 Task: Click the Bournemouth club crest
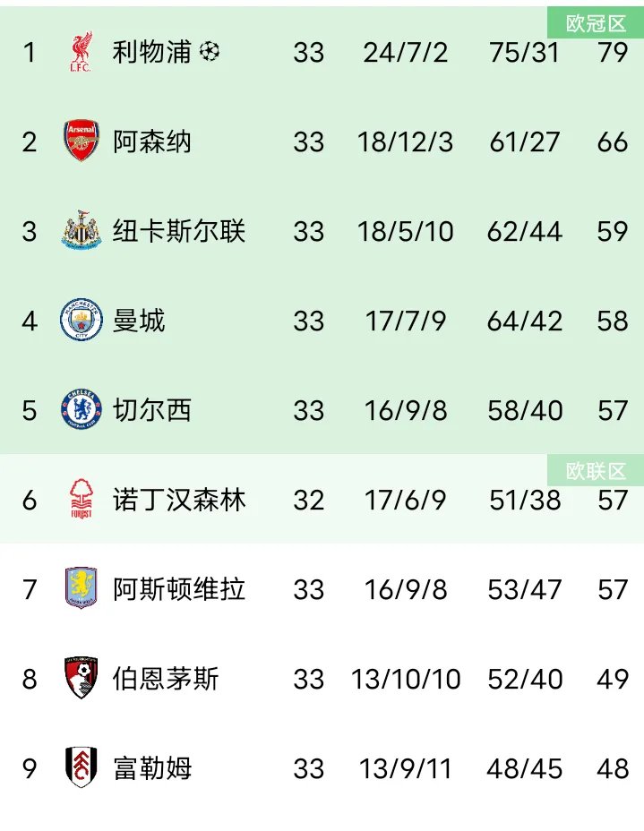(82, 677)
